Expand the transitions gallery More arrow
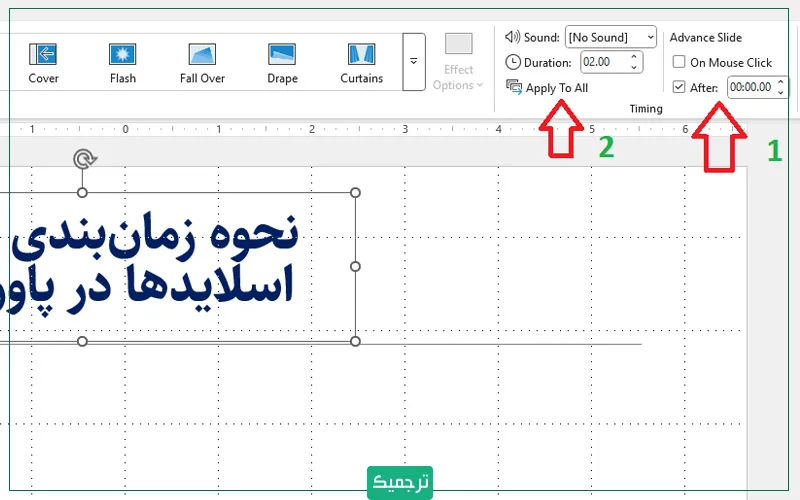The height and width of the screenshot is (500, 800). click(x=414, y=62)
